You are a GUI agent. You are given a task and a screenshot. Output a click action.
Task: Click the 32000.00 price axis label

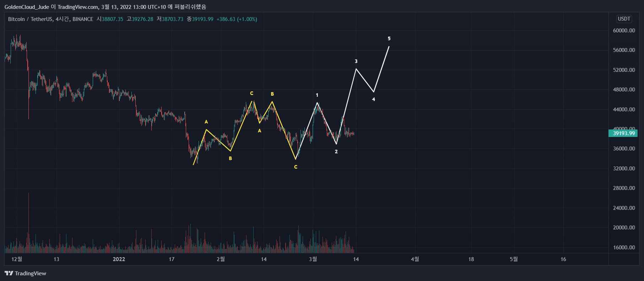click(x=624, y=169)
